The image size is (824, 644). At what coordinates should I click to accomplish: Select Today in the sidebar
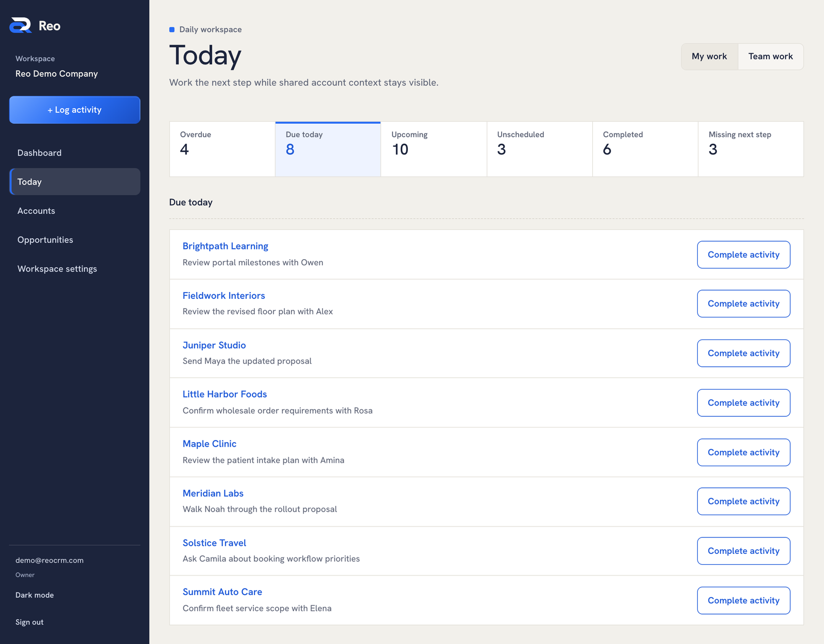(75, 182)
